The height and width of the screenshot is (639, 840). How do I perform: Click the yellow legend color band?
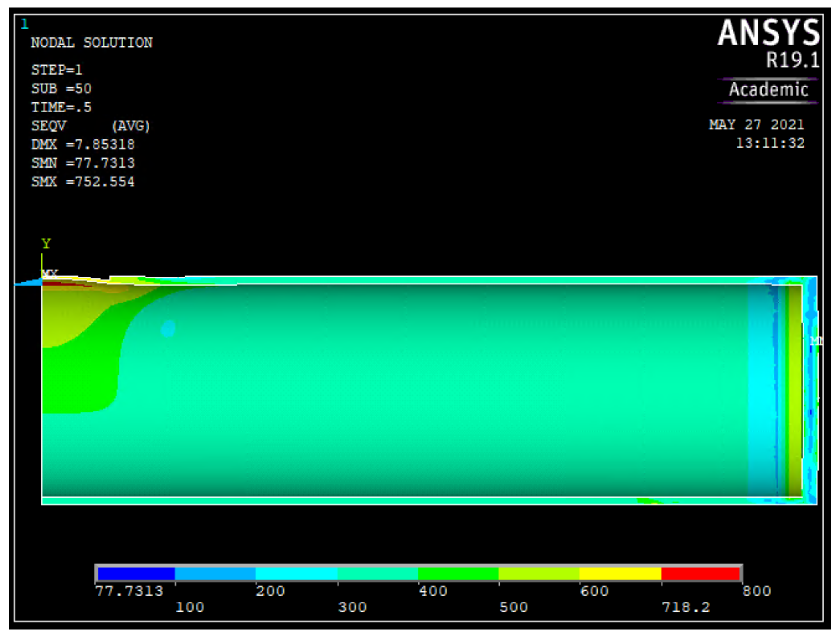pos(620,574)
